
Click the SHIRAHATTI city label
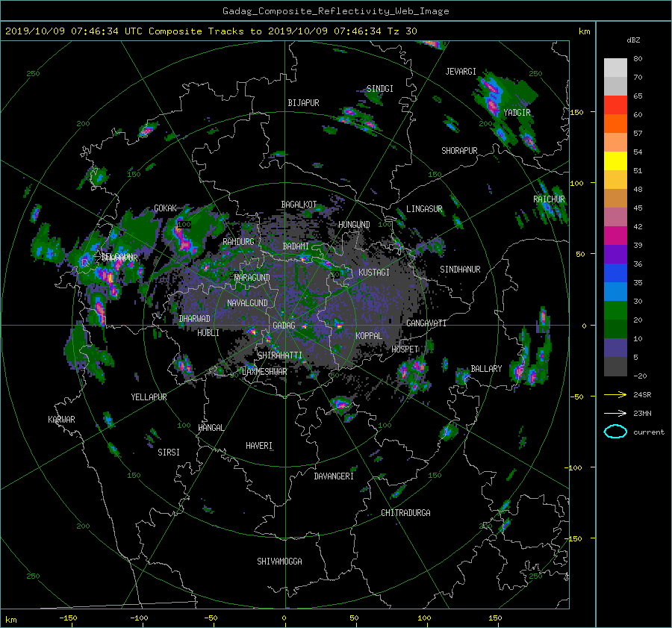click(x=280, y=355)
